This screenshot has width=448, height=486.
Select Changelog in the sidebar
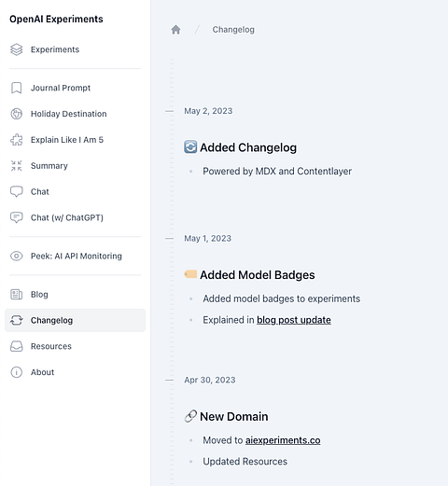(x=75, y=320)
